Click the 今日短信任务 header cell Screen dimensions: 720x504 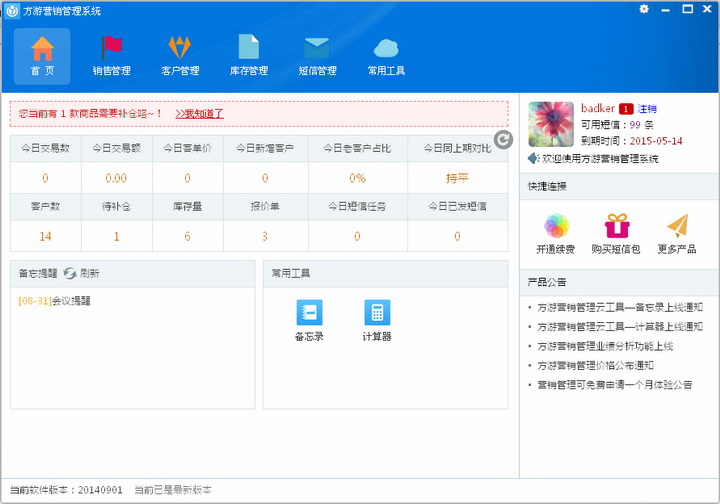click(x=357, y=207)
